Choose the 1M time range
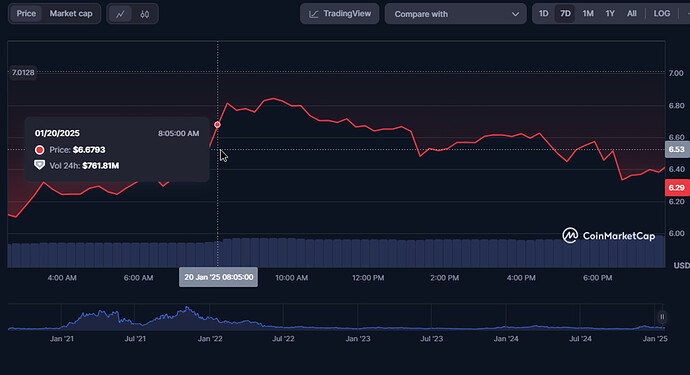Image resolution: width=690 pixels, height=375 pixels. tap(588, 14)
